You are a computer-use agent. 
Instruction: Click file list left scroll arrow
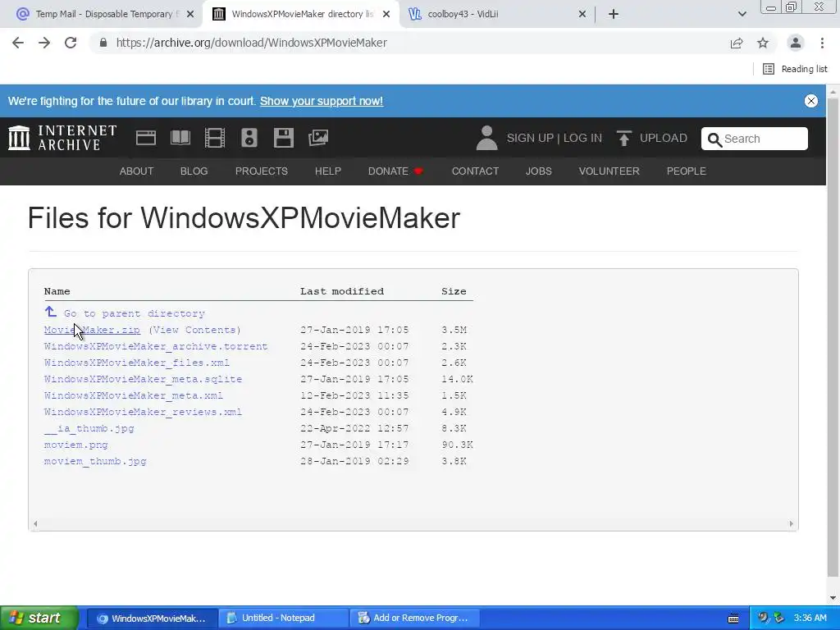coord(35,524)
